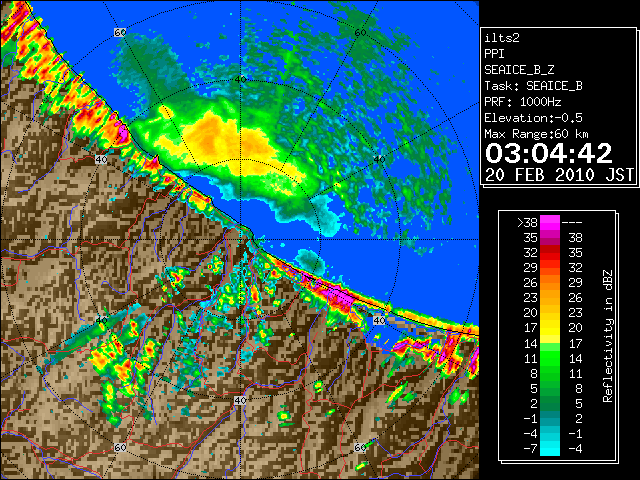The image size is (640, 480).
Task: Click the 40 ring label near southeast coast
Action: point(380,320)
